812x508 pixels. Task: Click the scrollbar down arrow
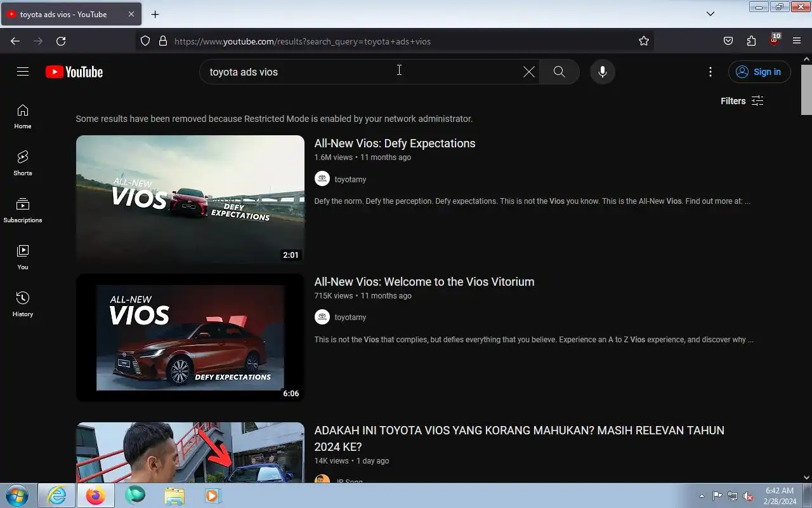point(806,478)
